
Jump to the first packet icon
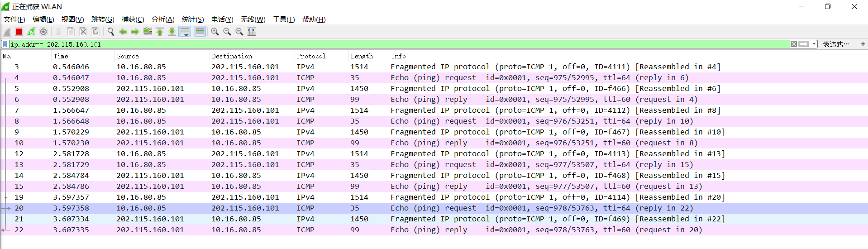tap(160, 32)
